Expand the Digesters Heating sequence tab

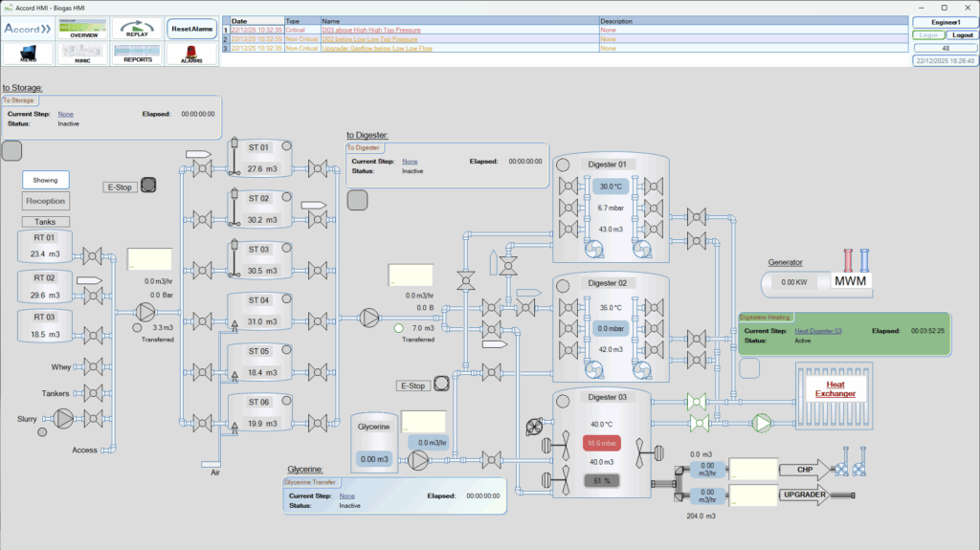pos(763,317)
